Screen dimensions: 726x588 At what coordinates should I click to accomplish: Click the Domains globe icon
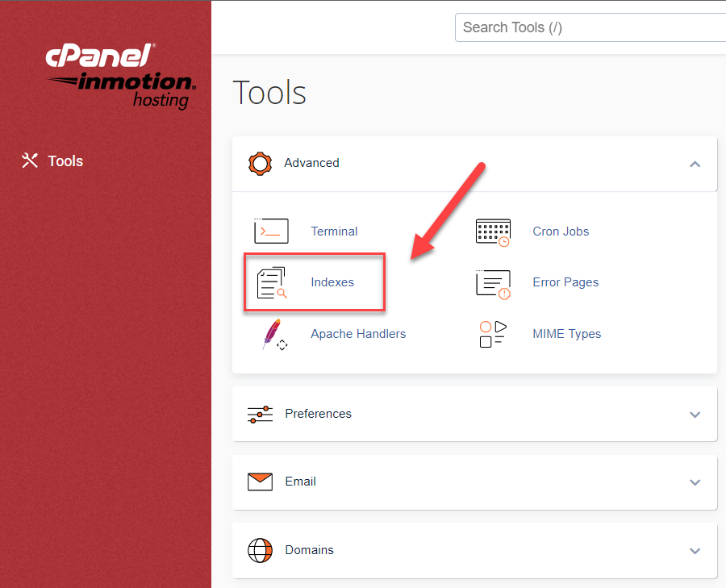[x=261, y=550]
